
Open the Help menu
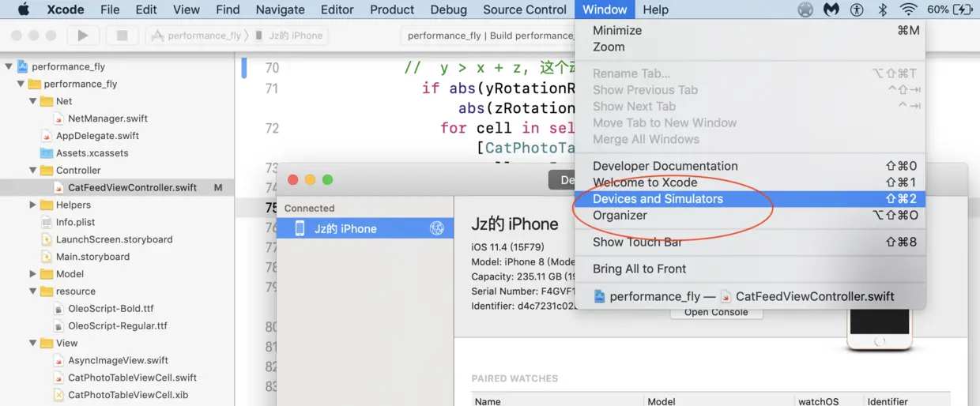click(656, 9)
